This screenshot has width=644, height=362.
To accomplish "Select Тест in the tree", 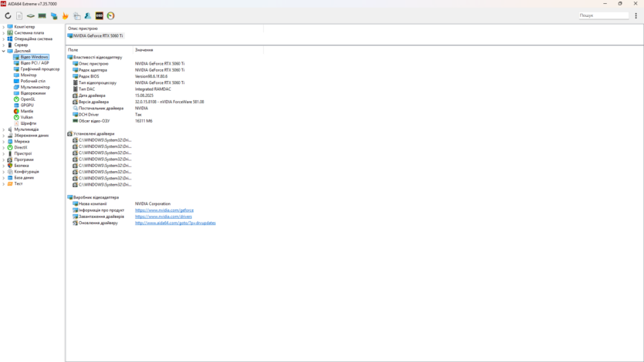I will pos(18,183).
